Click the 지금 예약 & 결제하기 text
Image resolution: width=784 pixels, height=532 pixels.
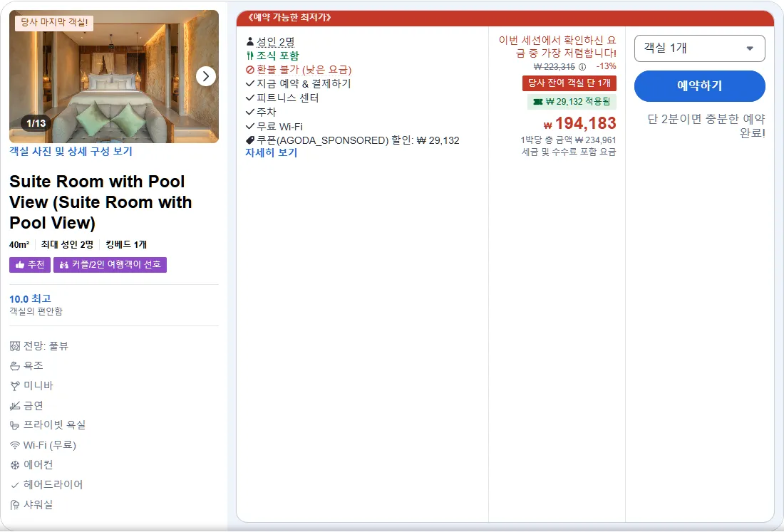click(304, 84)
